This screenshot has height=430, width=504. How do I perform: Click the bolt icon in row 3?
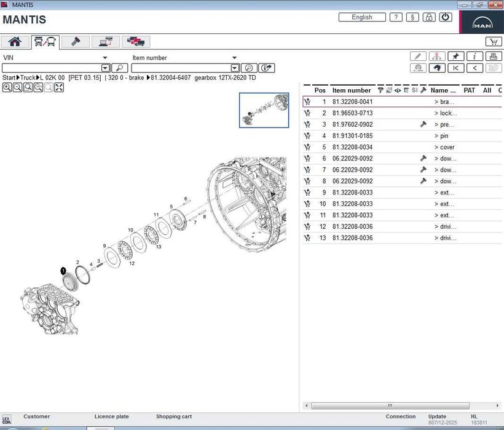point(423,124)
